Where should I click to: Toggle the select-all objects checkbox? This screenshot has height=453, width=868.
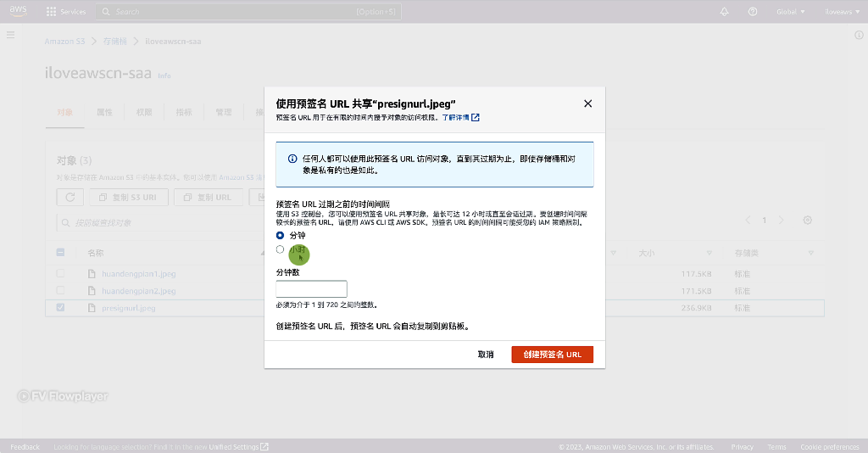pyautogui.click(x=60, y=253)
